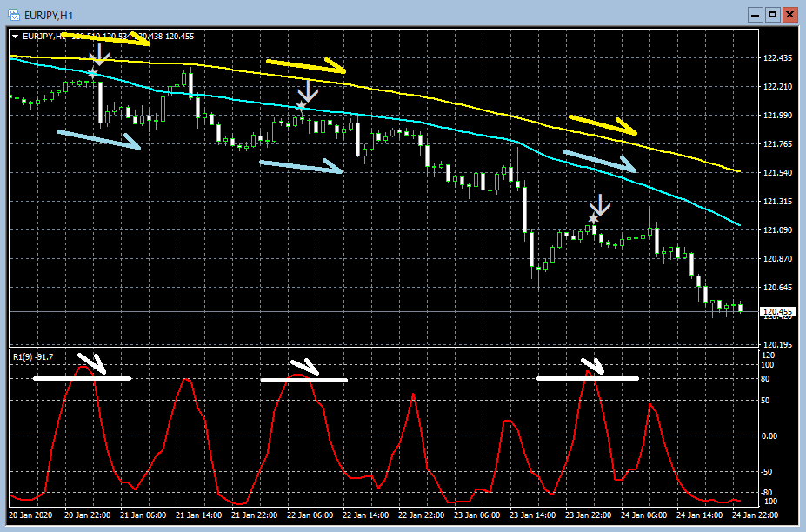Click the 121.090 price axis label
This screenshot has width=806, height=532.
coord(777,229)
